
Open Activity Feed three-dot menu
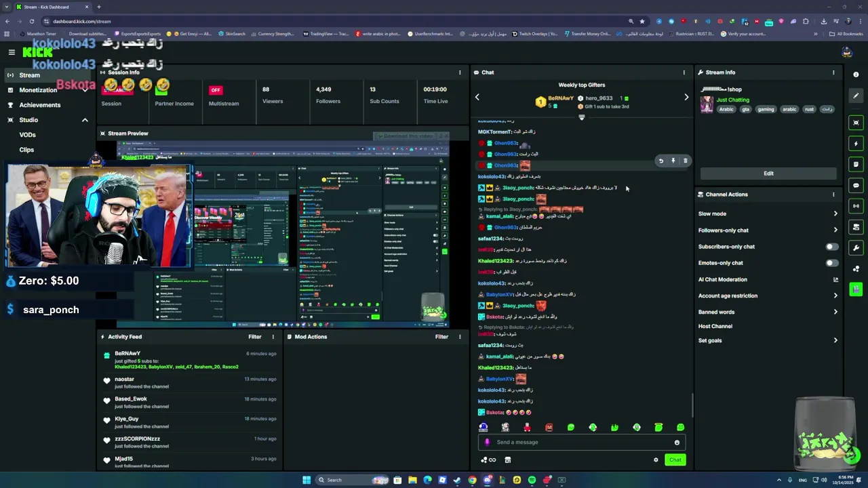coord(273,337)
